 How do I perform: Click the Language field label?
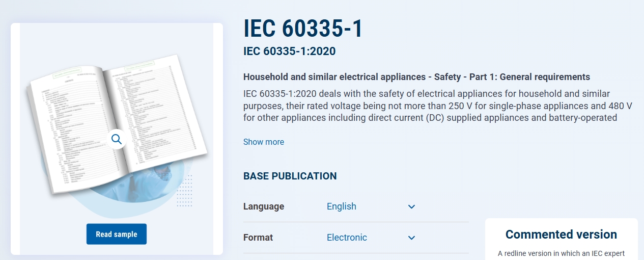click(x=264, y=206)
